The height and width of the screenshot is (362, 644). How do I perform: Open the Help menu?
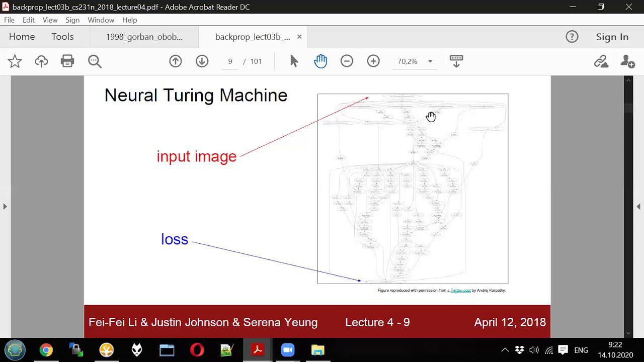coord(130,20)
